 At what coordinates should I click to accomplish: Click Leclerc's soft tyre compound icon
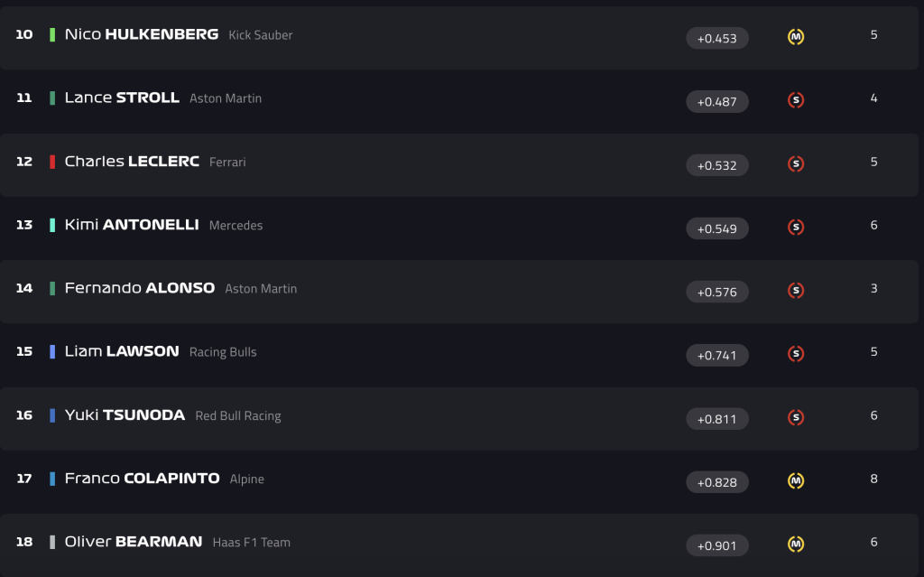click(x=796, y=163)
